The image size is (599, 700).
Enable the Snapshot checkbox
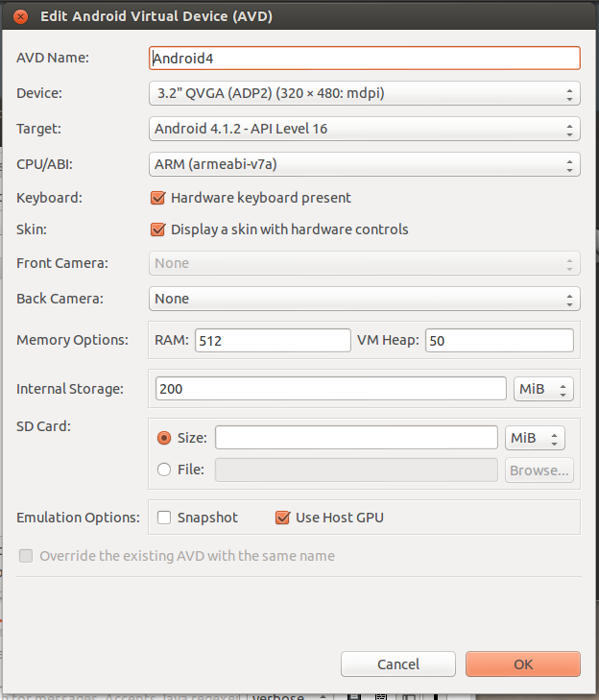pyautogui.click(x=164, y=518)
